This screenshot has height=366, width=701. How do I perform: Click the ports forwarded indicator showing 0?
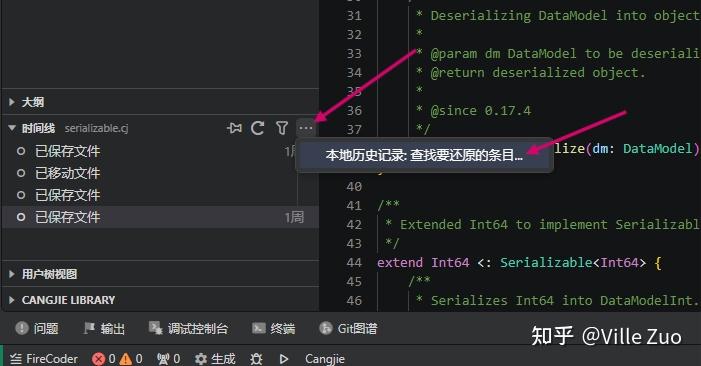tap(169, 358)
